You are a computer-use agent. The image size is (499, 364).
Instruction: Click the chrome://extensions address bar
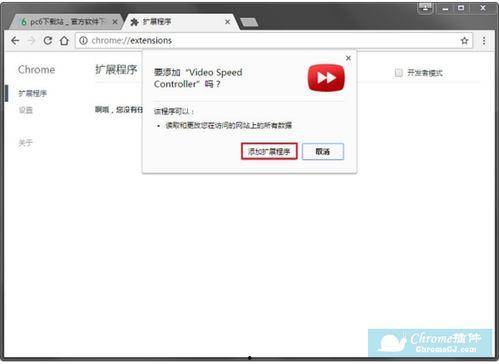pyautogui.click(x=273, y=41)
